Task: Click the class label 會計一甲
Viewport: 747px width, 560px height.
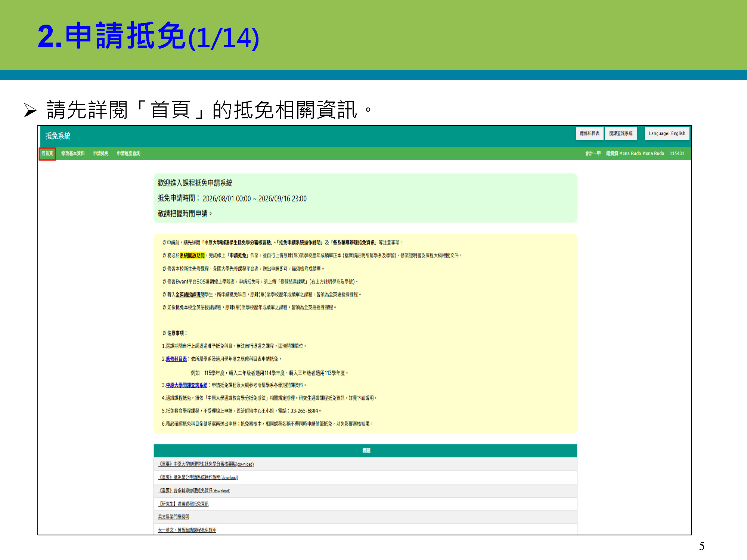Action: pyautogui.click(x=593, y=153)
